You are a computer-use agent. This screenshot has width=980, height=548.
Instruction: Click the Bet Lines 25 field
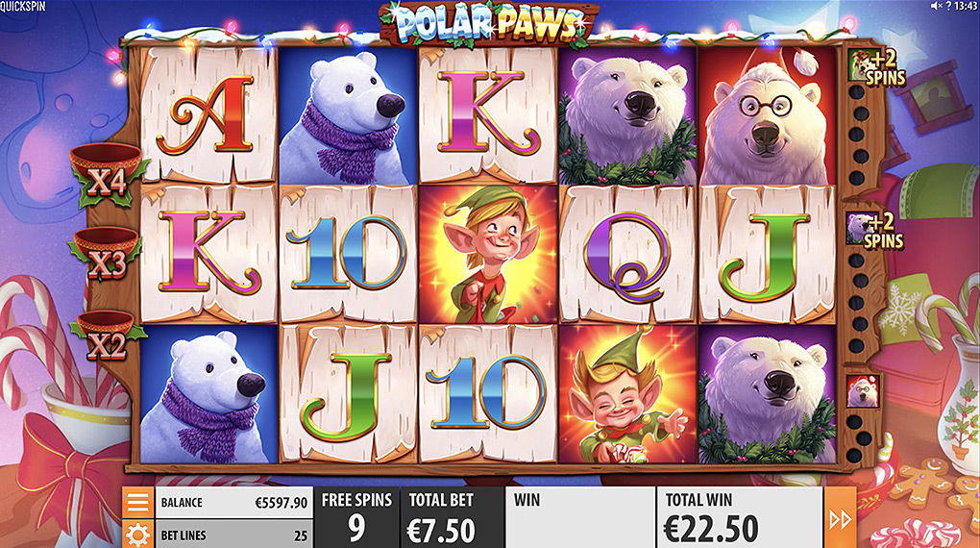[233, 535]
